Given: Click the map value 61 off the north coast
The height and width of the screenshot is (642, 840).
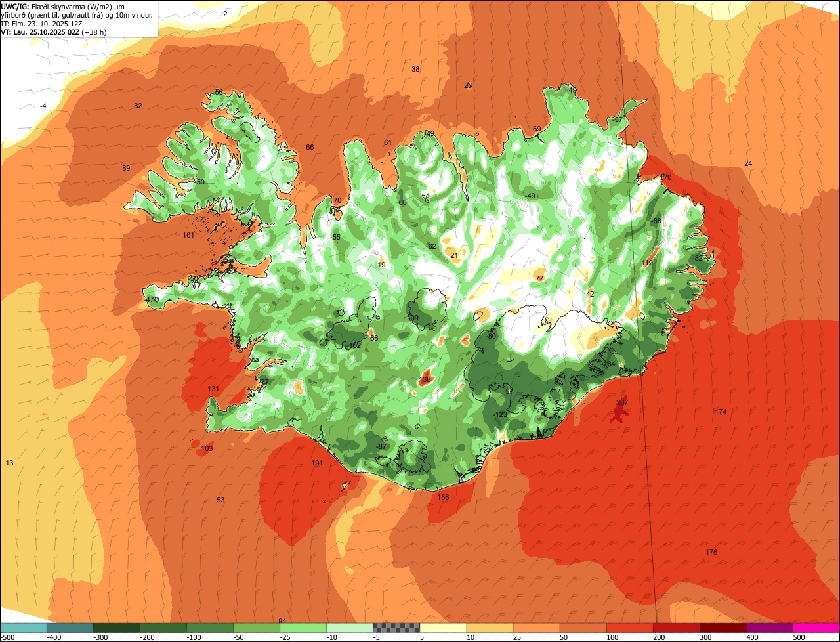Looking at the screenshot, I should [x=388, y=142].
